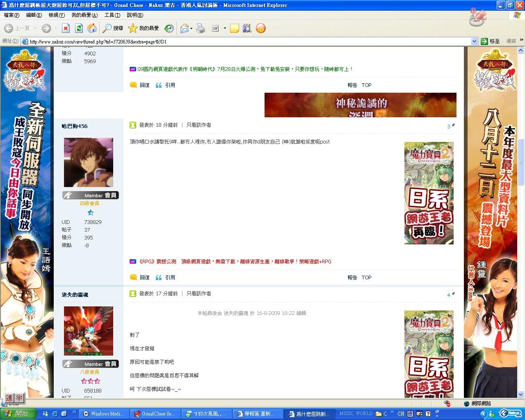Click the Research books toolbar icon

[247, 28]
